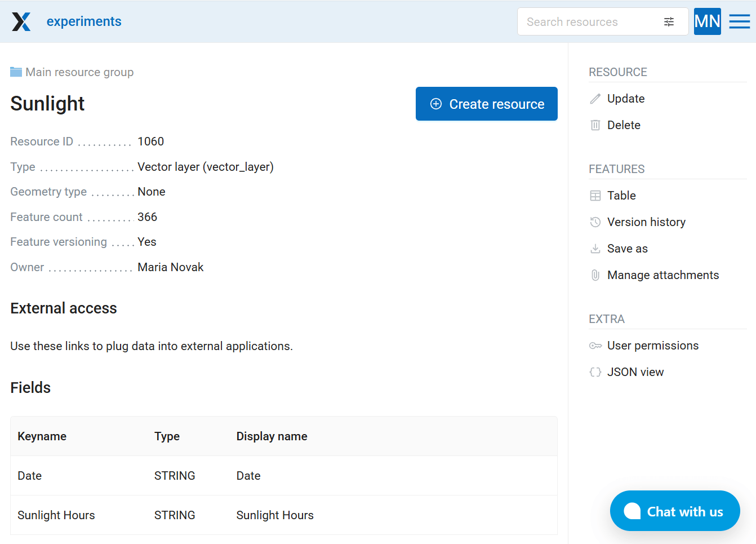Select Delete in the Resource menu
This screenshot has width=756, height=544.
[x=624, y=125]
